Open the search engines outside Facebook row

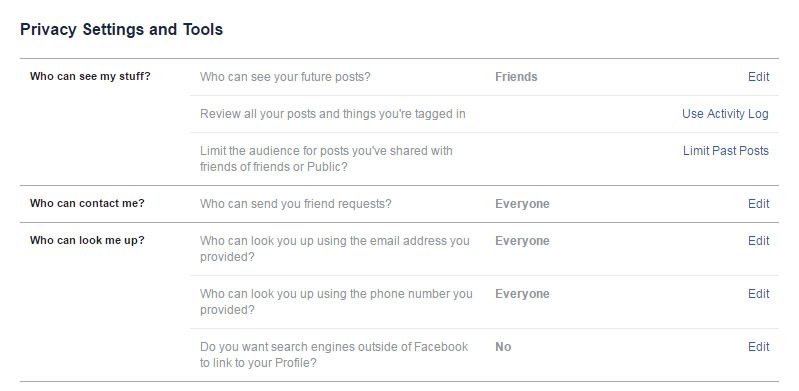click(484, 355)
